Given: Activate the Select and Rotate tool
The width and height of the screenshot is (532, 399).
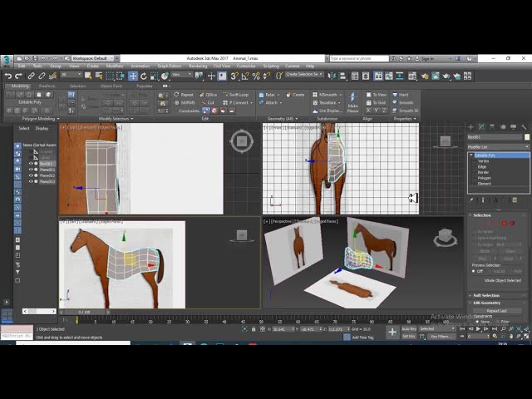Looking at the screenshot, I should click(144, 76).
